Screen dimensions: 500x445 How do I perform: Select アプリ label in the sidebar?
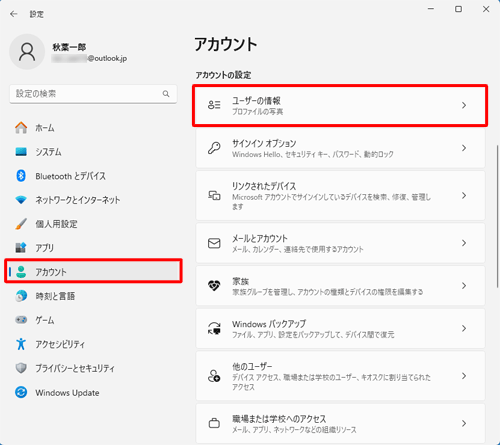point(45,248)
